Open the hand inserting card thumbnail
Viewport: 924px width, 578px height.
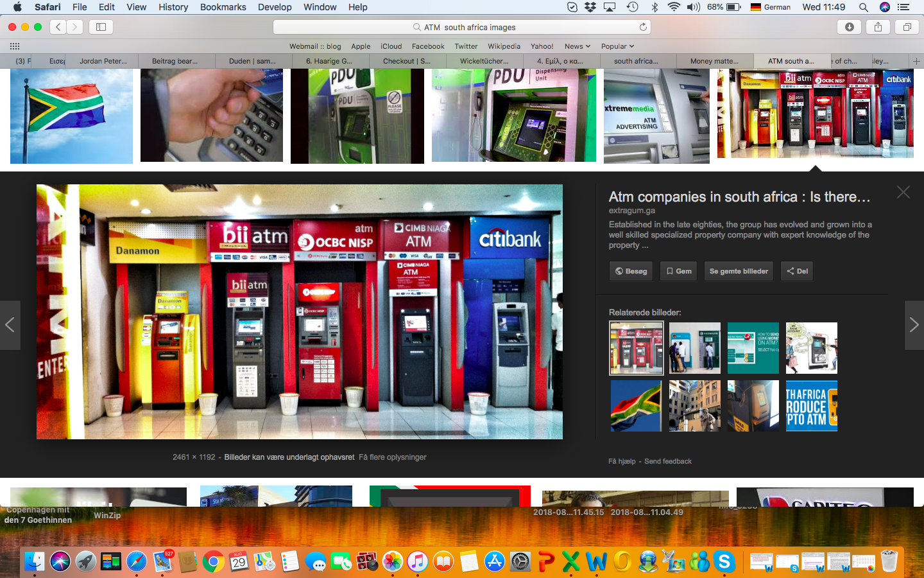click(212, 116)
